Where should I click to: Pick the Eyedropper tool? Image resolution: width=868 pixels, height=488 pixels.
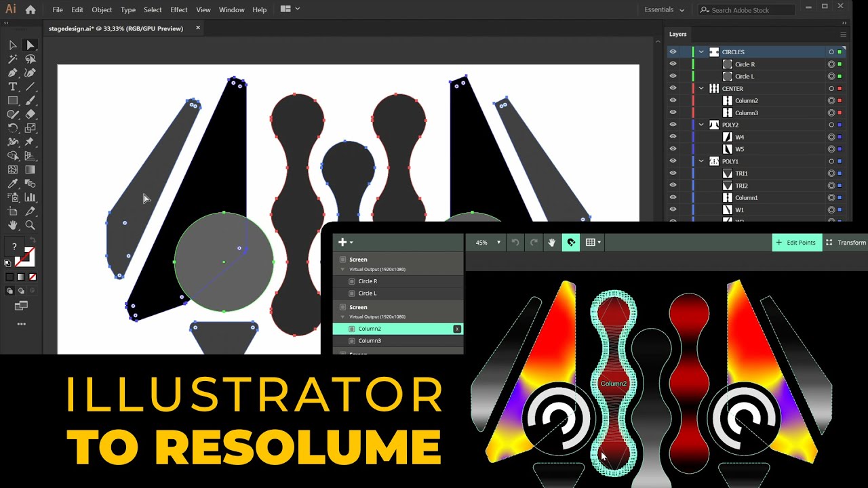13,184
